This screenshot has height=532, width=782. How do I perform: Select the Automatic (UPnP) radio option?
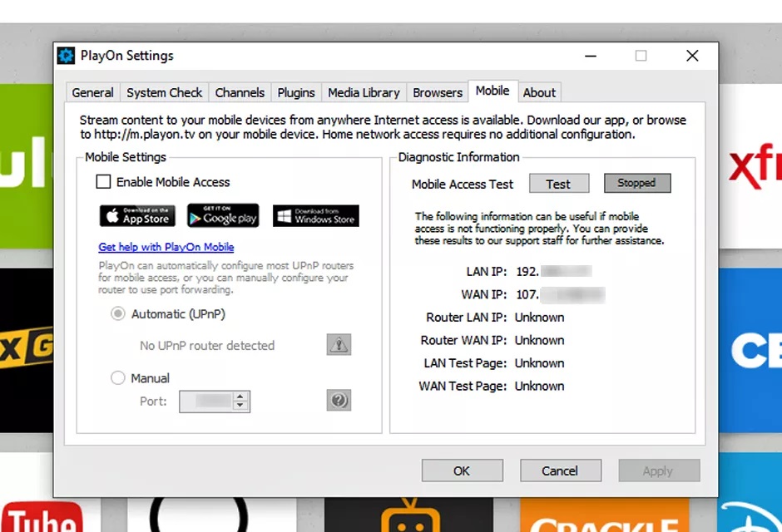click(x=118, y=314)
